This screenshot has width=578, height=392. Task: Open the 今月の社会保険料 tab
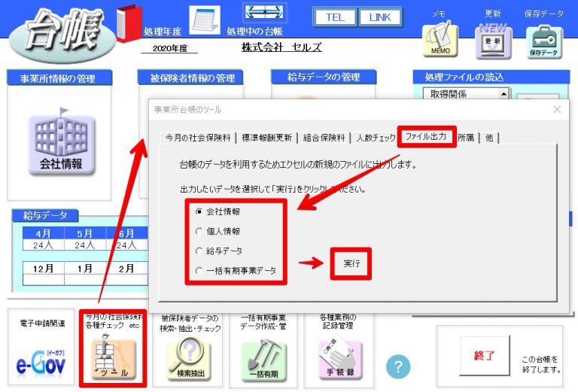(198, 138)
